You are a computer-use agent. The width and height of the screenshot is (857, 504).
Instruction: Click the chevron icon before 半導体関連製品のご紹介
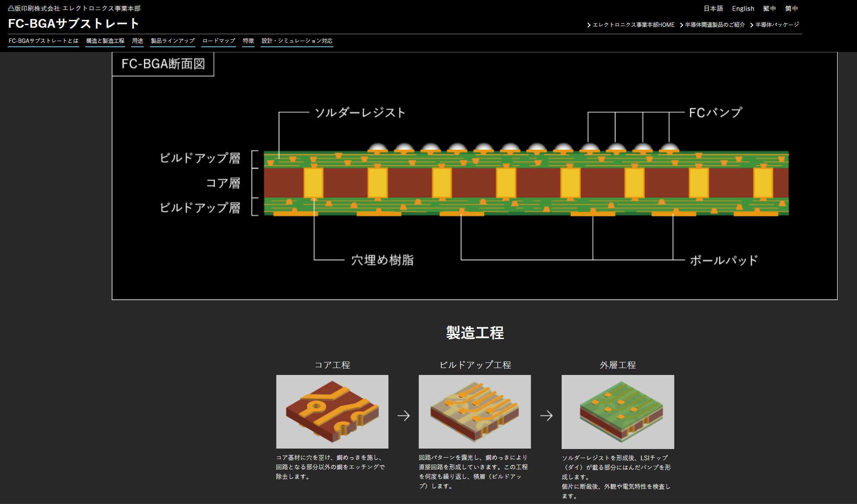(681, 25)
